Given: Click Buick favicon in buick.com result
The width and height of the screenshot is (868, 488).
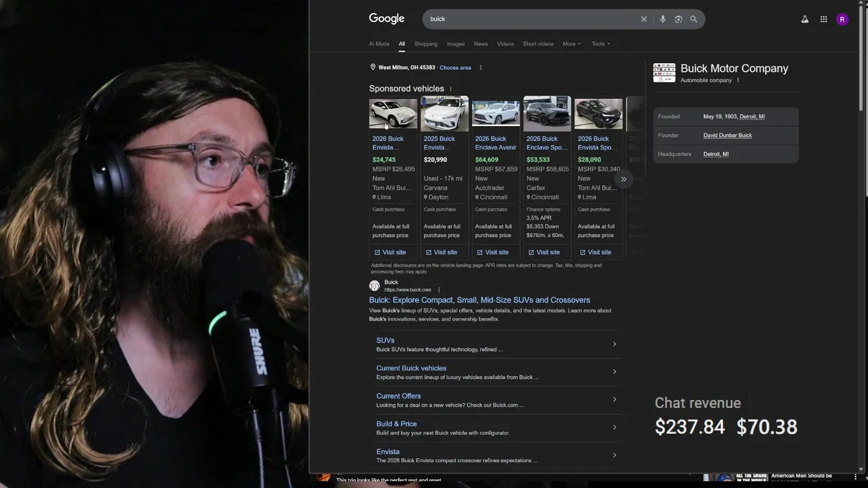Looking at the screenshot, I should pos(374,286).
